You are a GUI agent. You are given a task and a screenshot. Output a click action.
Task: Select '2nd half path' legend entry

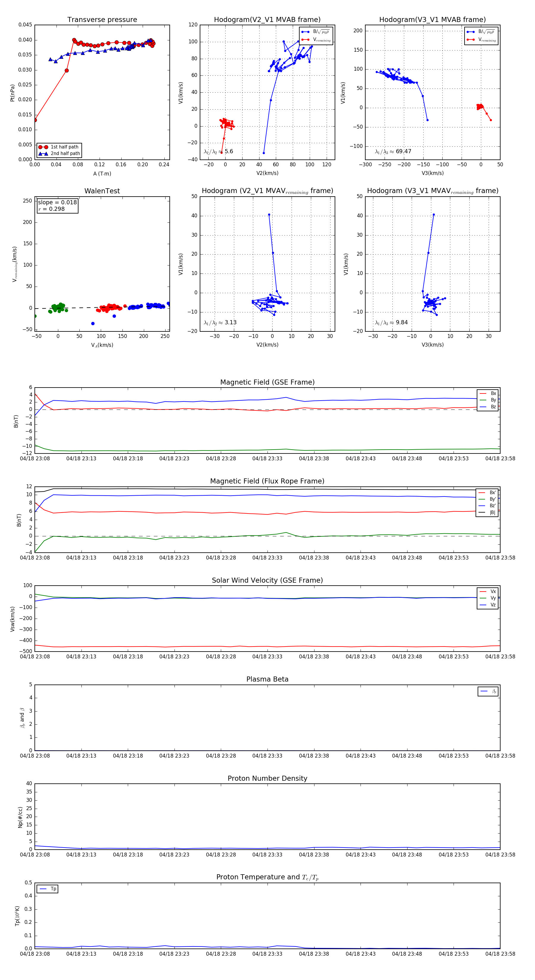coord(59,154)
